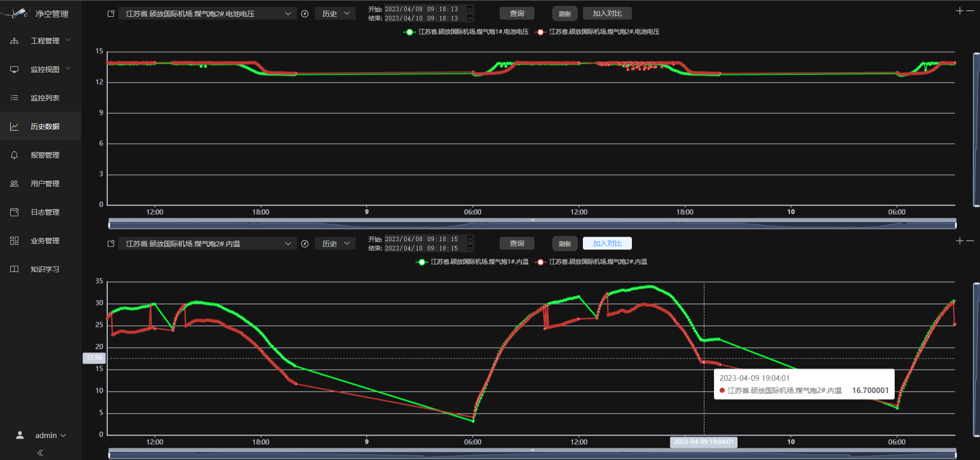Click the top 查询 button

(517, 14)
